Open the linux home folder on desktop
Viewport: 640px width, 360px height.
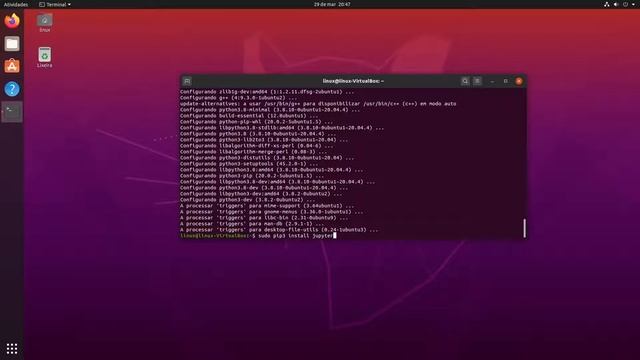tap(44, 23)
